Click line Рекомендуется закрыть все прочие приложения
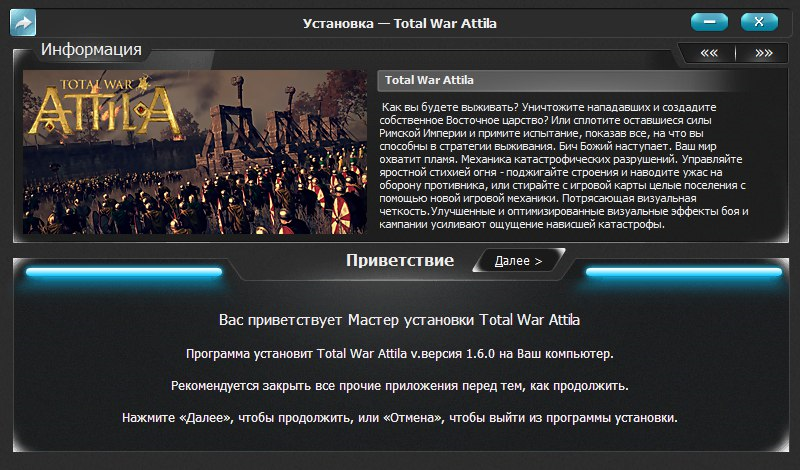This screenshot has width=800, height=470. click(x=399, y=386)
